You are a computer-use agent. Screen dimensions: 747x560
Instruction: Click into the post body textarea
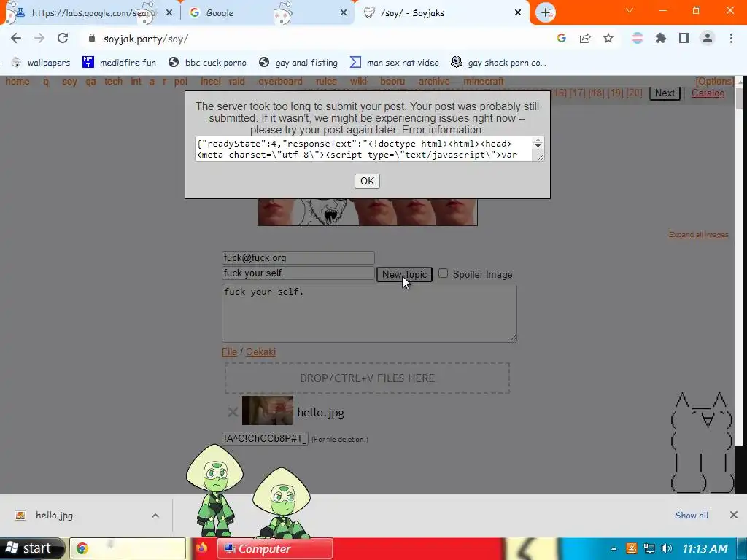tap(369, 314)
